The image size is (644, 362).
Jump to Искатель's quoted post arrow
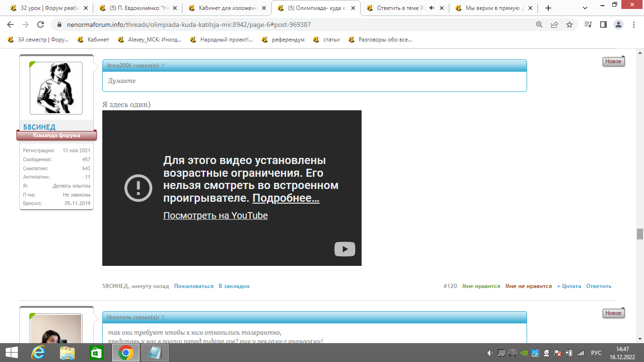point(163,317)
